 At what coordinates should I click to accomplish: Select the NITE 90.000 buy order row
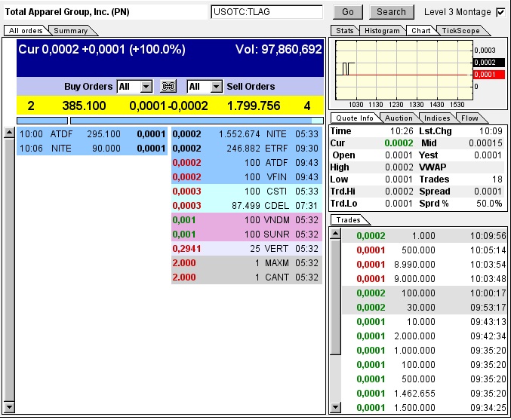pos(92,148)
